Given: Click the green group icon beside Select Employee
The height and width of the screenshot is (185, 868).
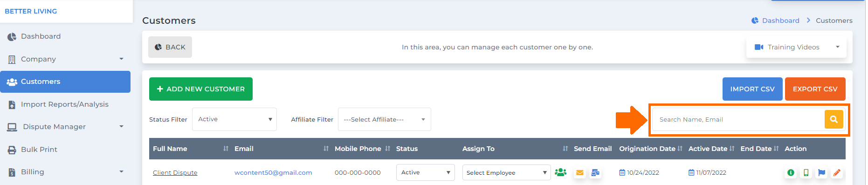Looking at the screenshot, I should click(x=561, y=172).
